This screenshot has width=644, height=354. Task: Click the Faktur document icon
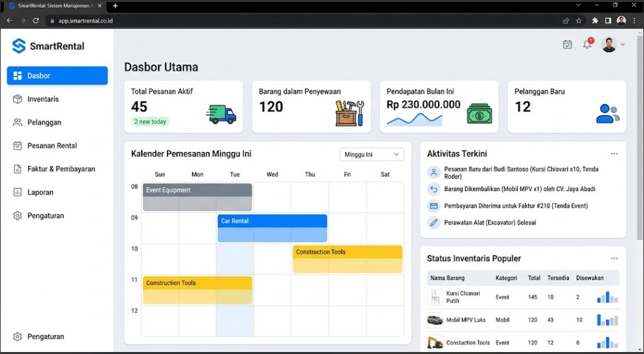17,169
